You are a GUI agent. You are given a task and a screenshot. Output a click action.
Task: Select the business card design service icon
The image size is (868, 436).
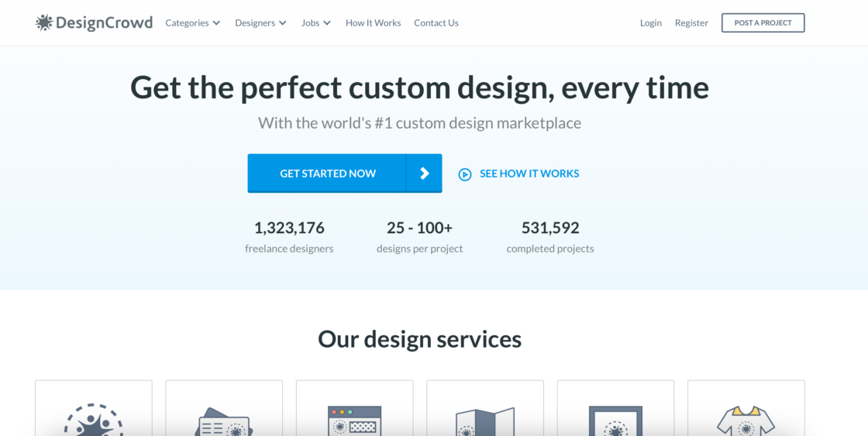click(224, 421)
